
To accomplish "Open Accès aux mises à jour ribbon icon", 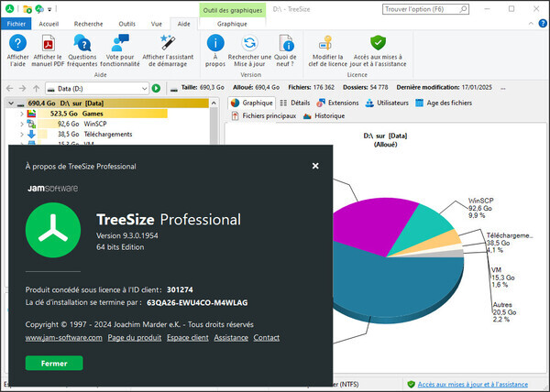I will point(378,43).
